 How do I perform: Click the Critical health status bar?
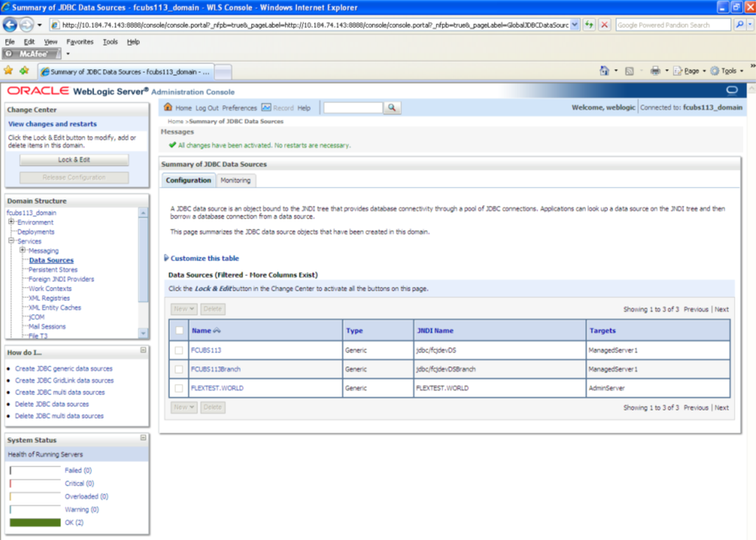point(35,483)
